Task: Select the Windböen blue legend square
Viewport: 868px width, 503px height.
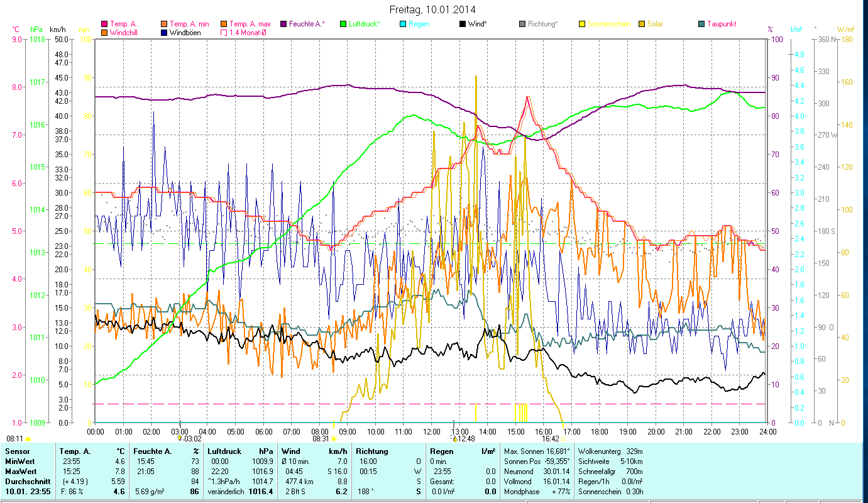Action: point(165,33)
